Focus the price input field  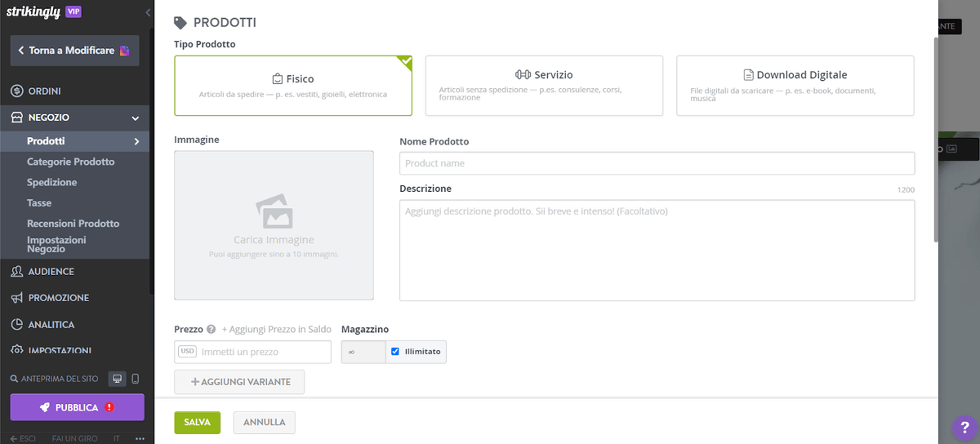tap(252, 352)
